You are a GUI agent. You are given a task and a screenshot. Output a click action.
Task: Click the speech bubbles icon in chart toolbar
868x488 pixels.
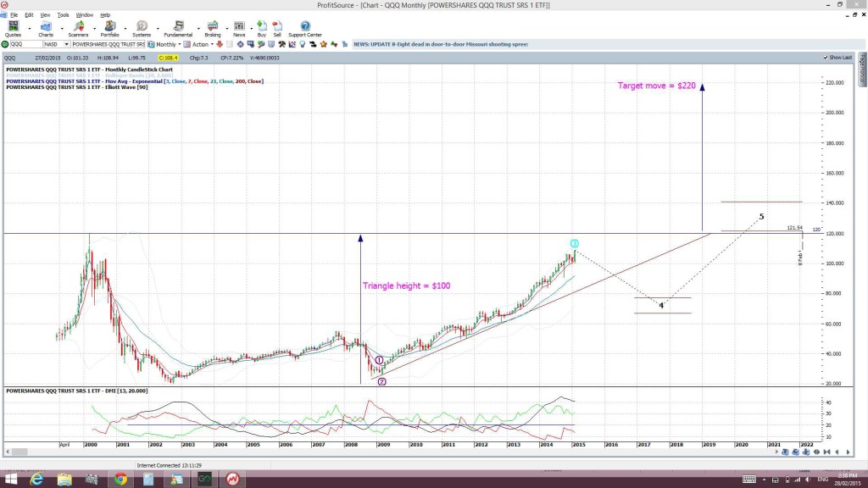coord(261,44)
